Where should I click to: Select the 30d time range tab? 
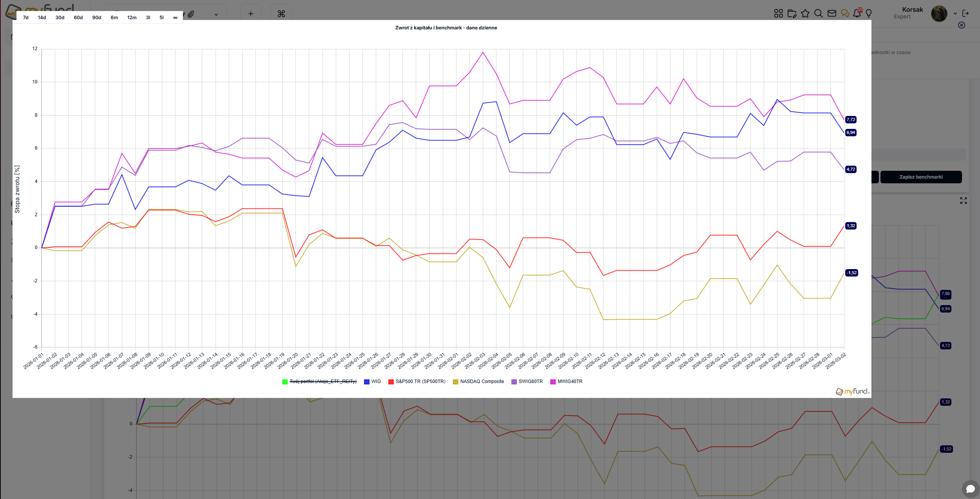point(60,18)
